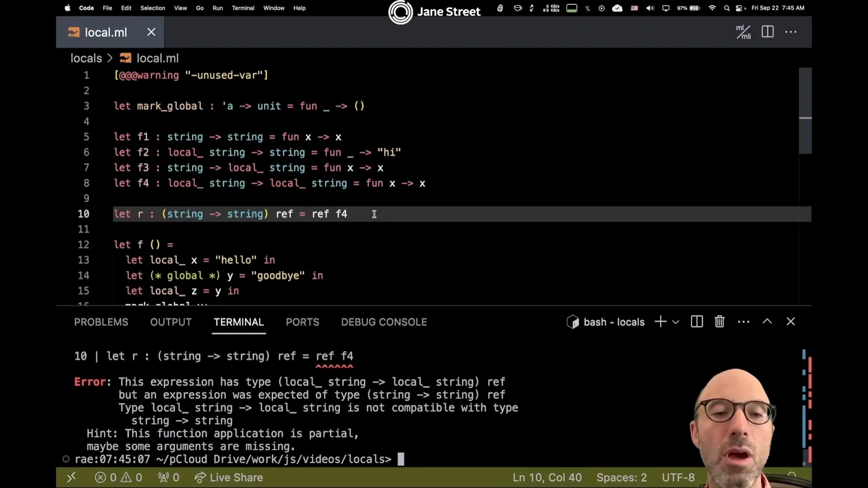Show errors and warnings count in status bar
Image resolution: width=868 pixels, height=488 pixels.
[x=118, y=477]
